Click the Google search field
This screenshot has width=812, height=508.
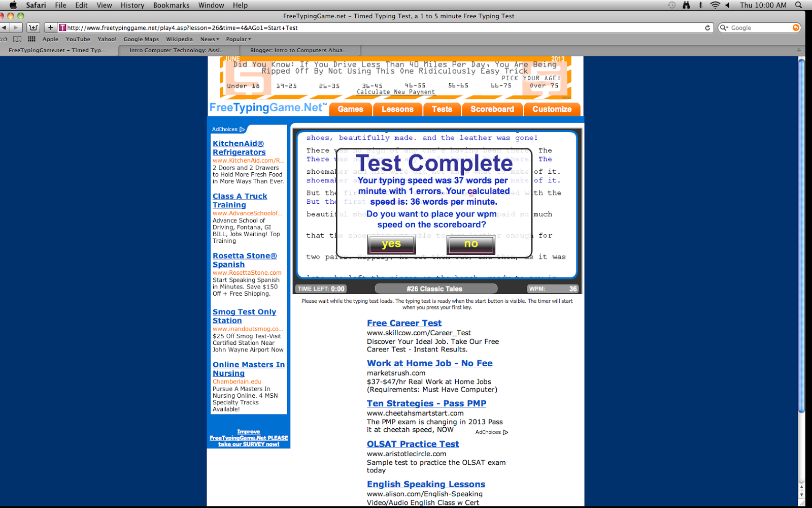click(x=759, y=27)
